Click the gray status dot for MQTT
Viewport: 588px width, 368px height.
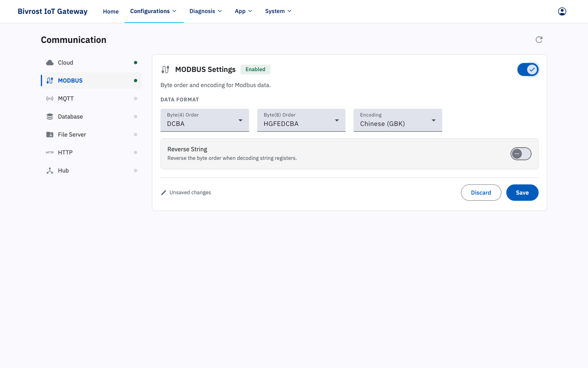click(x=136, y=99)
